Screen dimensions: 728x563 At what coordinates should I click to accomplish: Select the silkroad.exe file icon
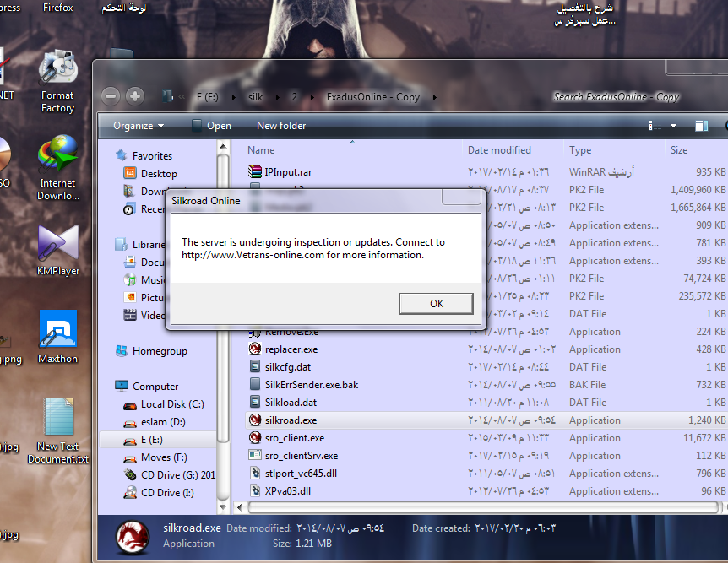255,420
